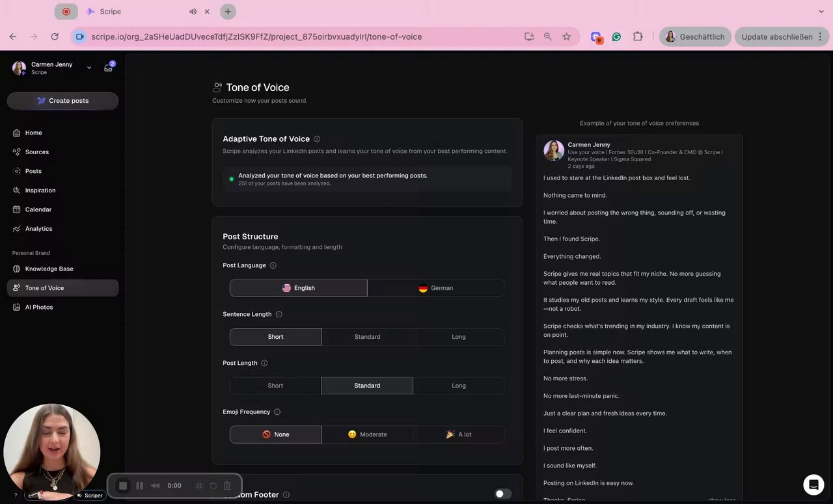Click the help question mark icon
The width and height of the screenshot is (833, 504).
[x=16, y=496]
